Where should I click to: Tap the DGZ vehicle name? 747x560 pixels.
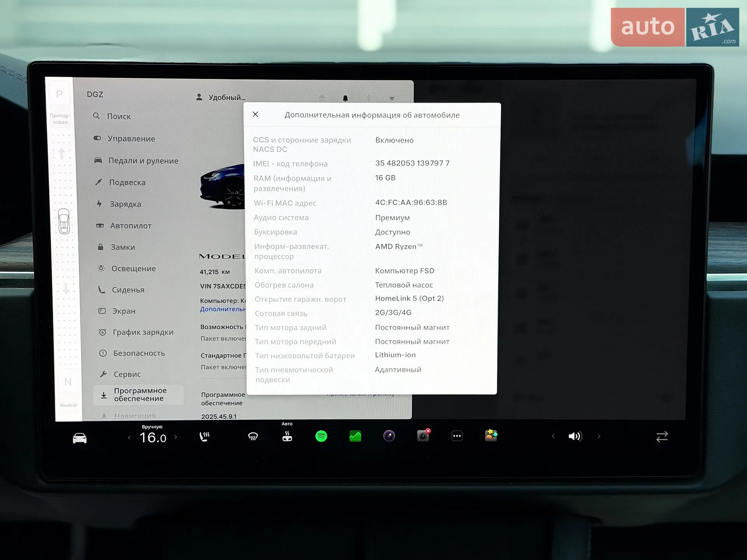[95, 94]
